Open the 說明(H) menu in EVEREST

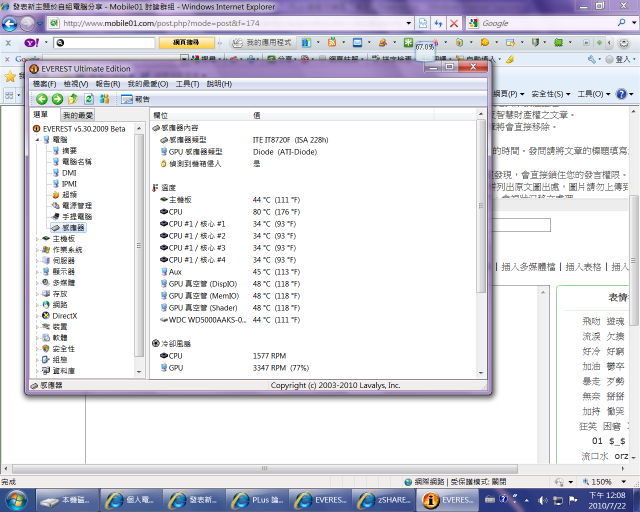point(219,84)
